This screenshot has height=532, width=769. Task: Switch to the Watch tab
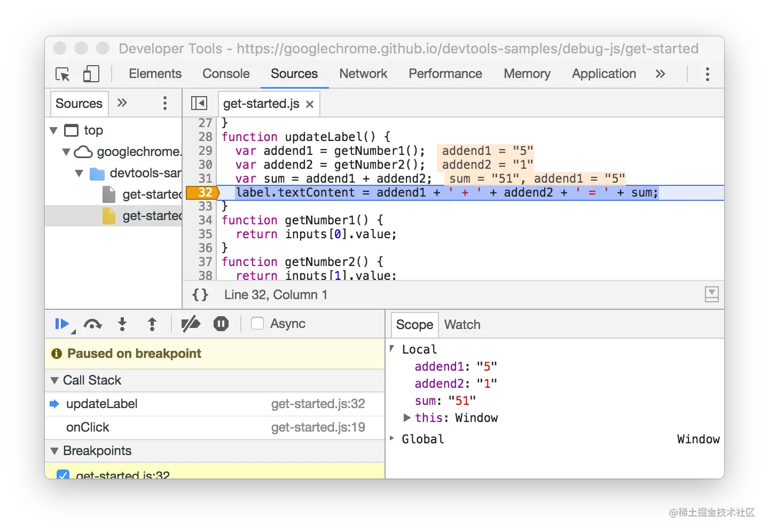tap(462, 325)
